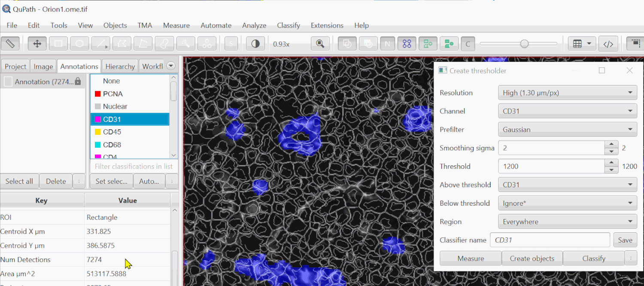Select CD45 in the classification list

click(130, 132)
